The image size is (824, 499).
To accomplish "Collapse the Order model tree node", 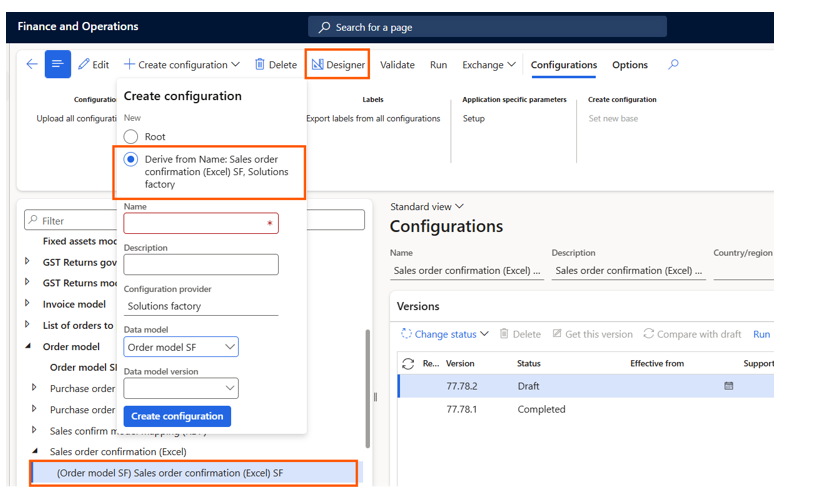I will (28, 346).
